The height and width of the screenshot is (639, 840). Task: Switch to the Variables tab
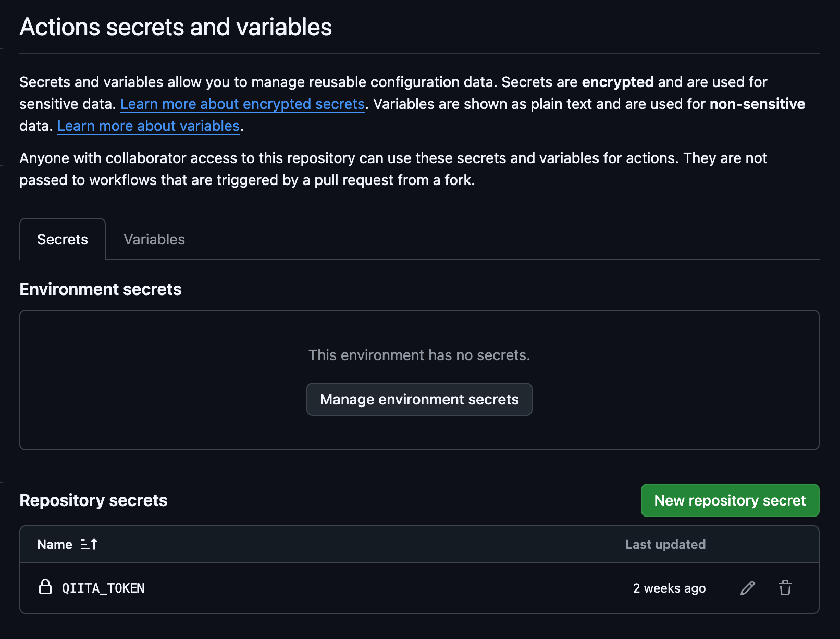click(154, 239)
